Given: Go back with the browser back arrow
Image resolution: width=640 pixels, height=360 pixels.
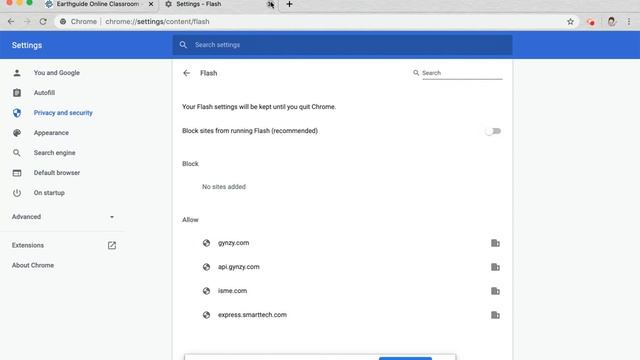Looking at the screenshot, I should click(x=11, y=22).
